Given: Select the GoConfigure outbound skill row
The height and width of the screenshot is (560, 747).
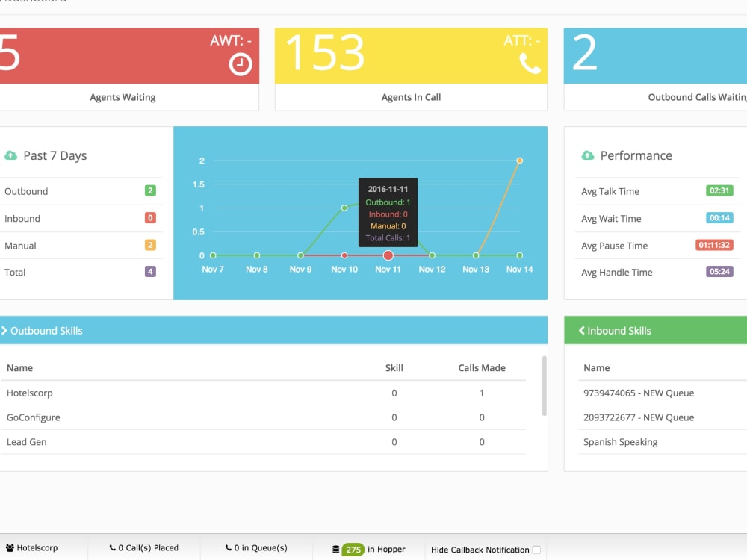Looking at the screenshot, I should click(x=264, y=417).
